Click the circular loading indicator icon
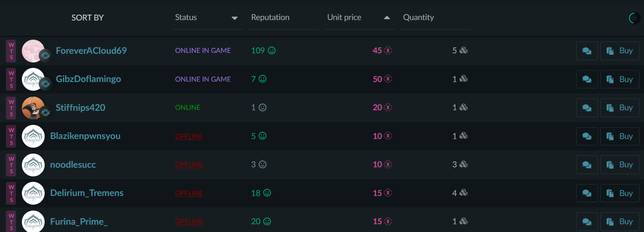Screen dimensions: 644x232 pos(634,18)
